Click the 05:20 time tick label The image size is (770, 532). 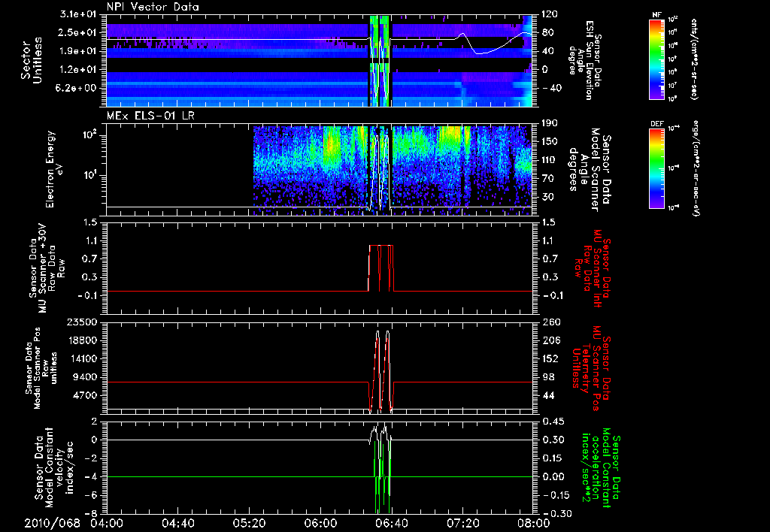pos(249,523)
